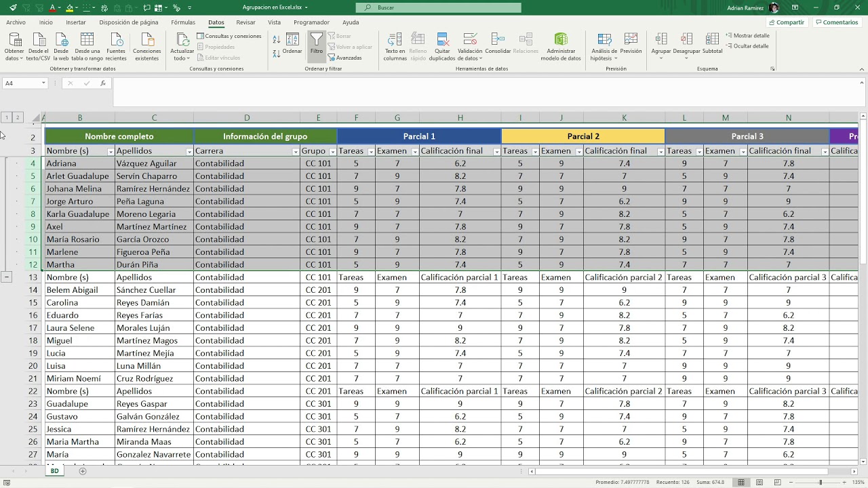The width and height of the screenshot is (868, 488).
Task: Open the Grupo filter dropdown
Action: [x=332, y=152]
